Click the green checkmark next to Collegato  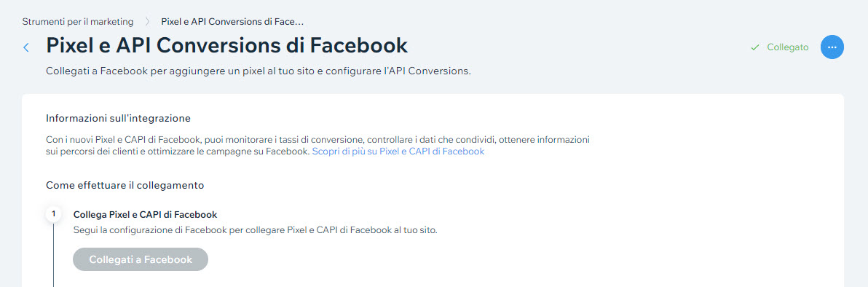click(754, 47)
